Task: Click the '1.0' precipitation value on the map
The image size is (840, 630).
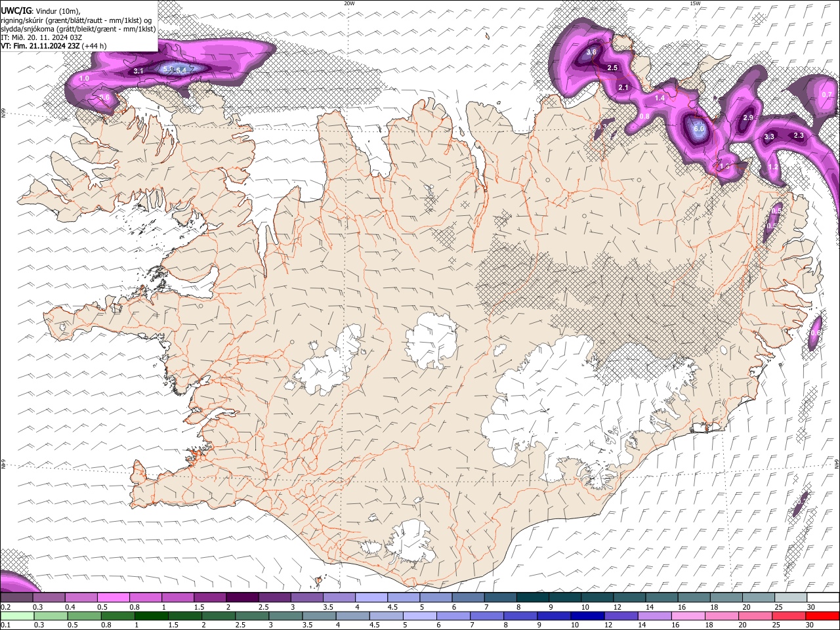Action: point(84,79)
